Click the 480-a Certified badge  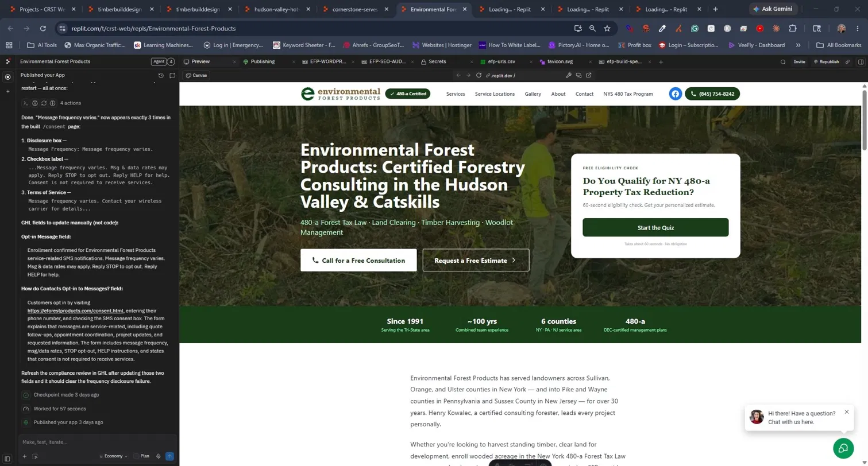click(x=408, y=94)
